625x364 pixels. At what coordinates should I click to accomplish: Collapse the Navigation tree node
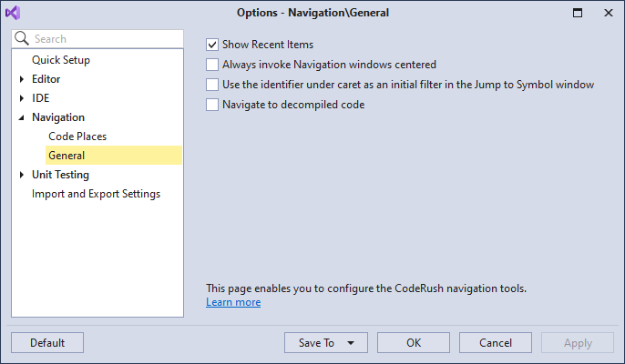click(x=22, y=117)
